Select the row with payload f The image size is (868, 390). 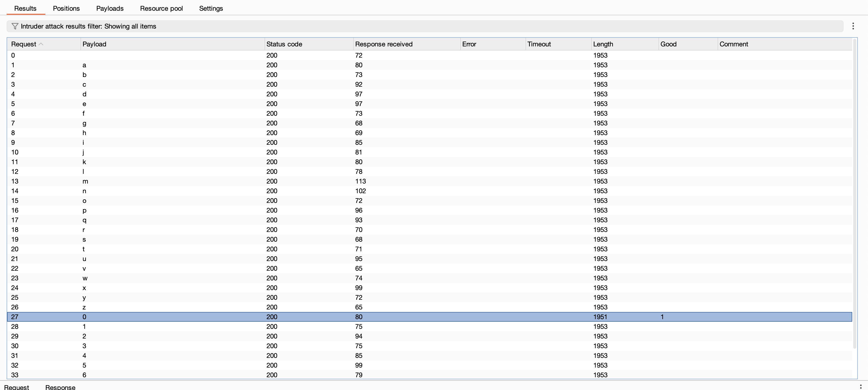tap(430, 114)
